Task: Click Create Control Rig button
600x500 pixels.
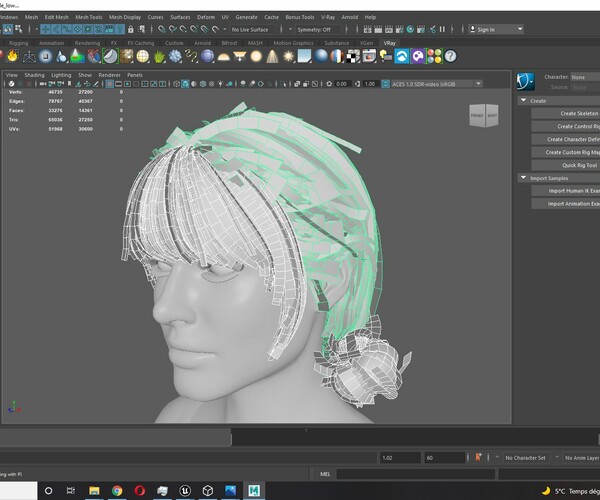Action: pos(566,126)
